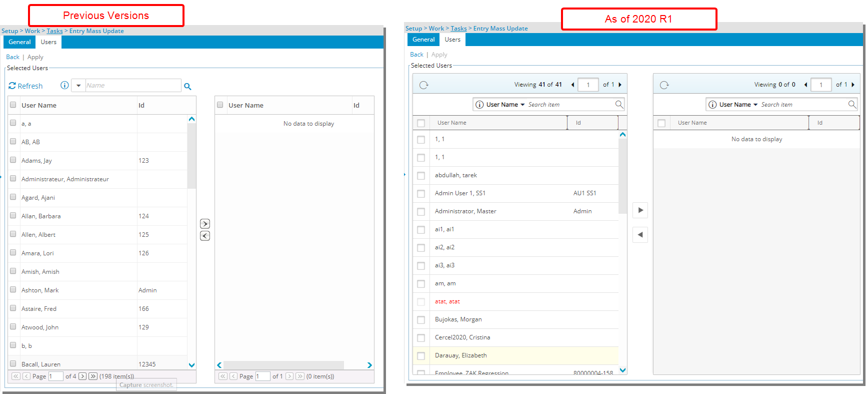
Task: Click search magnifier in 2020 R1 right grid
Action: [852, 104]
